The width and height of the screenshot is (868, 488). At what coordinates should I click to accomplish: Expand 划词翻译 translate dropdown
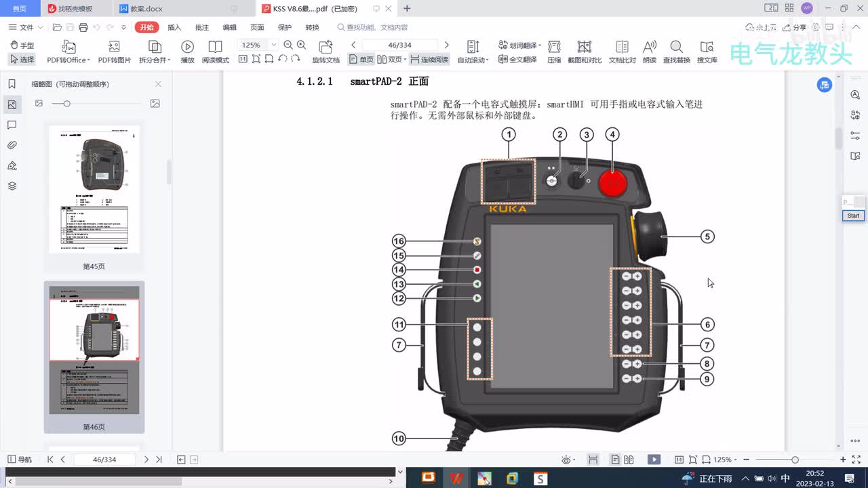pos(540,45)
